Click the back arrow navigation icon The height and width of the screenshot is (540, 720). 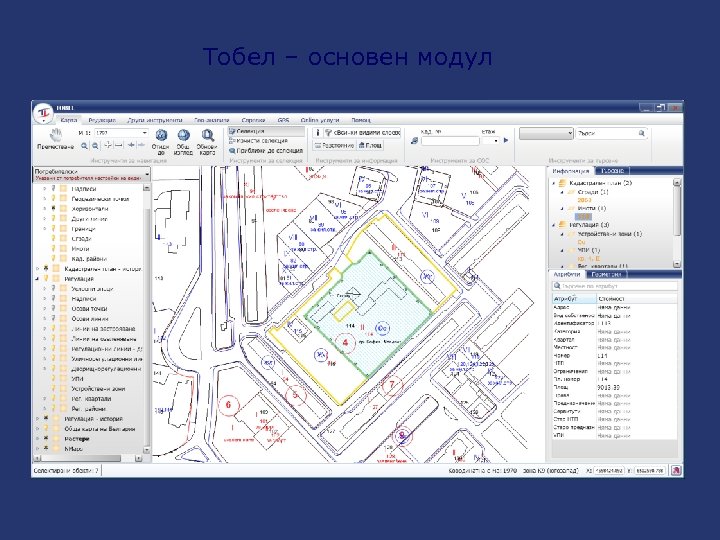point(131,146)
